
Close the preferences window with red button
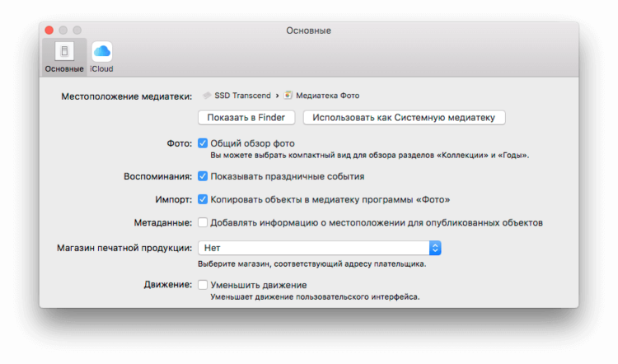click(49, 30)
